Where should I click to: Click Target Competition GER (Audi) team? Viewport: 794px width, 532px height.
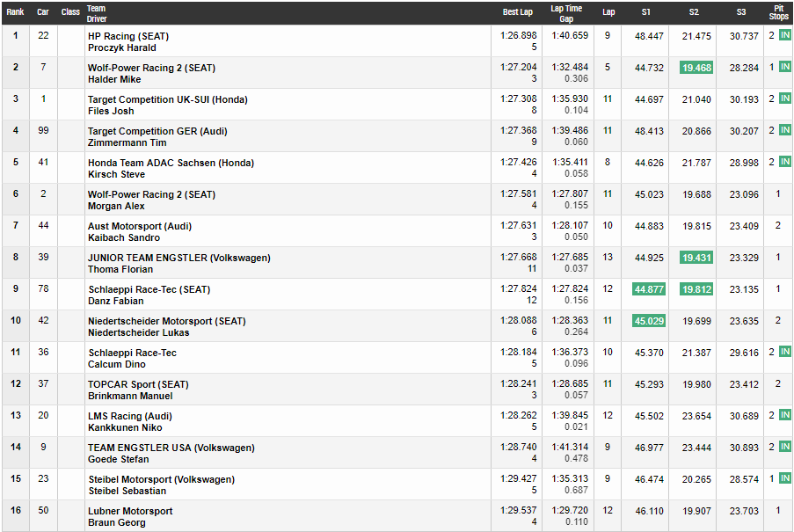[x=157, y=131]
